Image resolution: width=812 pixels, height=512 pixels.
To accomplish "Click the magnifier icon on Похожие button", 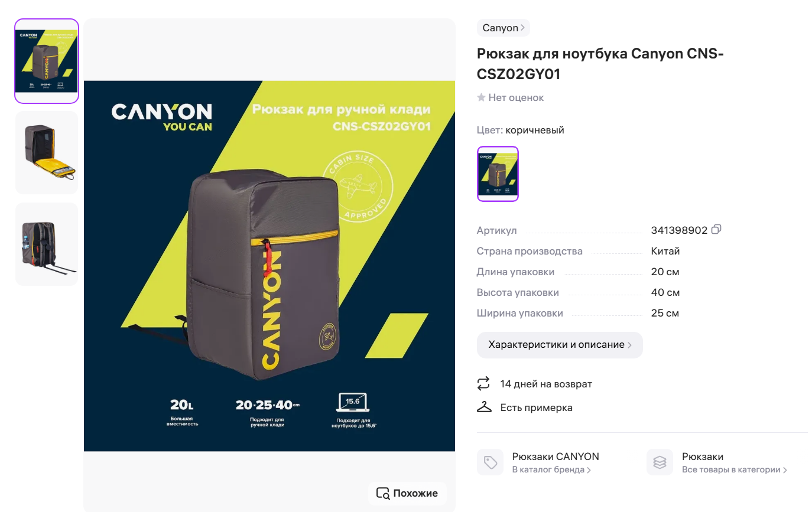I will tap(383, 493).
